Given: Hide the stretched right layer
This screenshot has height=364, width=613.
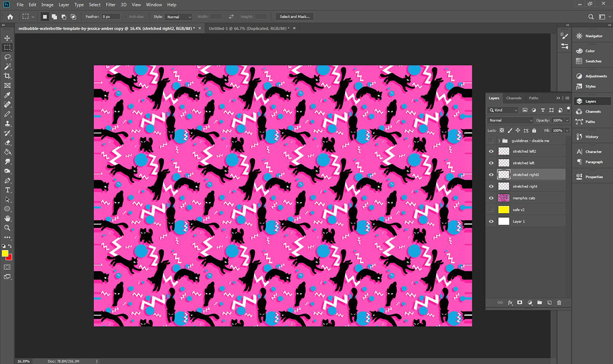Looking at the screenshot, I should (491, 187).
